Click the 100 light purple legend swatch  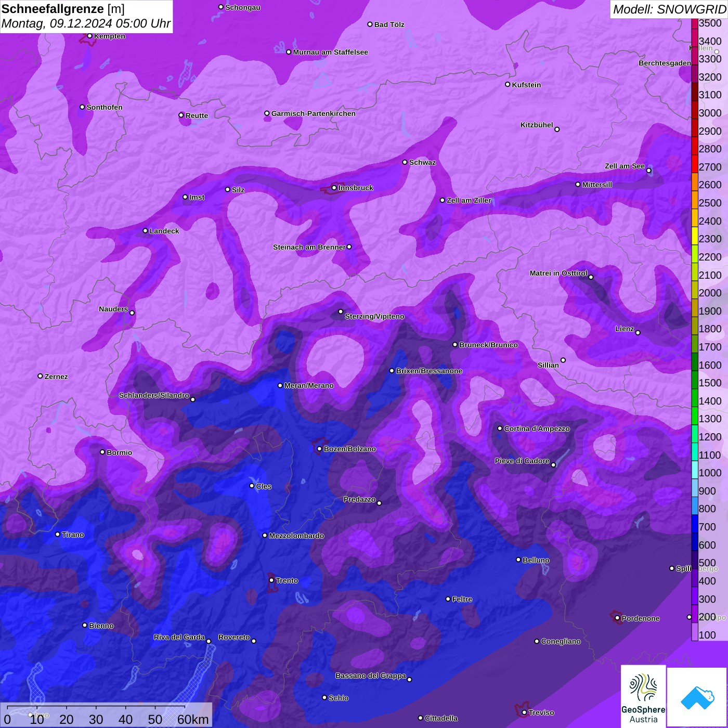click(x=694, y=632)
